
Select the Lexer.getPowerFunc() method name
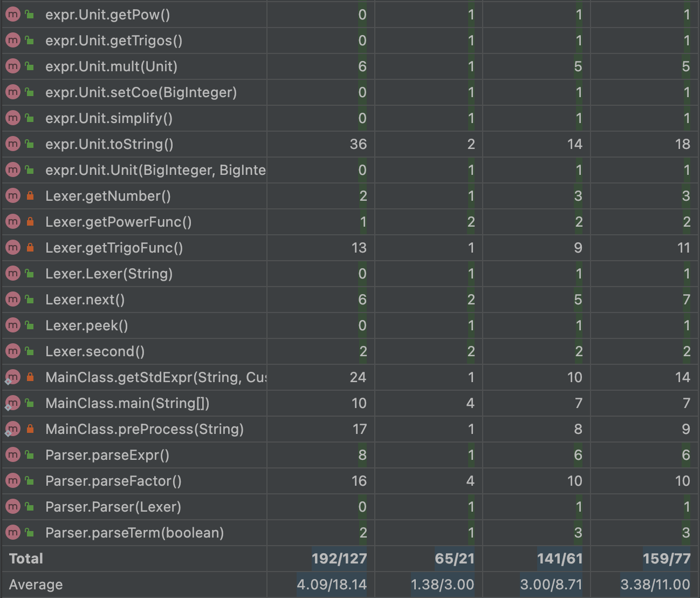pyautogui.click(x=119, y=222)
